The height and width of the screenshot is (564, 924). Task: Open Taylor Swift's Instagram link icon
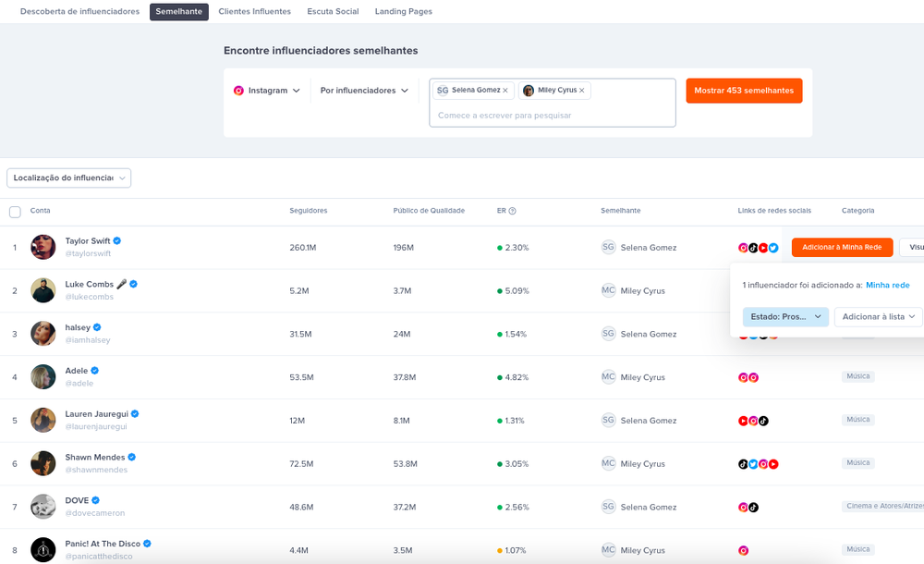tap(743, 248)
